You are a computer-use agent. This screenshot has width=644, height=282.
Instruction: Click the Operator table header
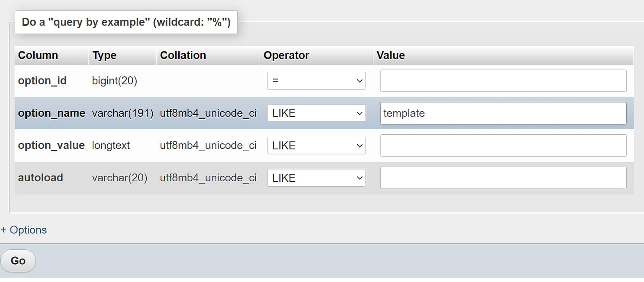click(286, 55)
